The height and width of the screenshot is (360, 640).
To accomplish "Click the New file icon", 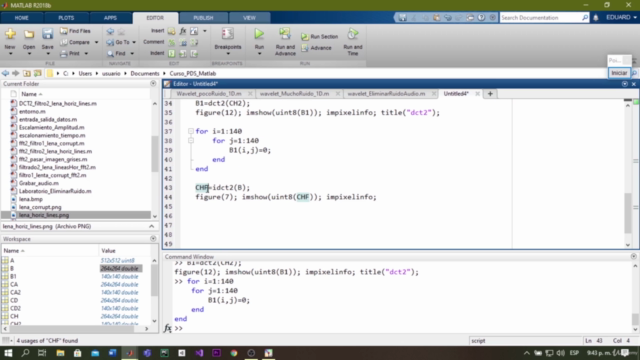I will pos(10,34).
